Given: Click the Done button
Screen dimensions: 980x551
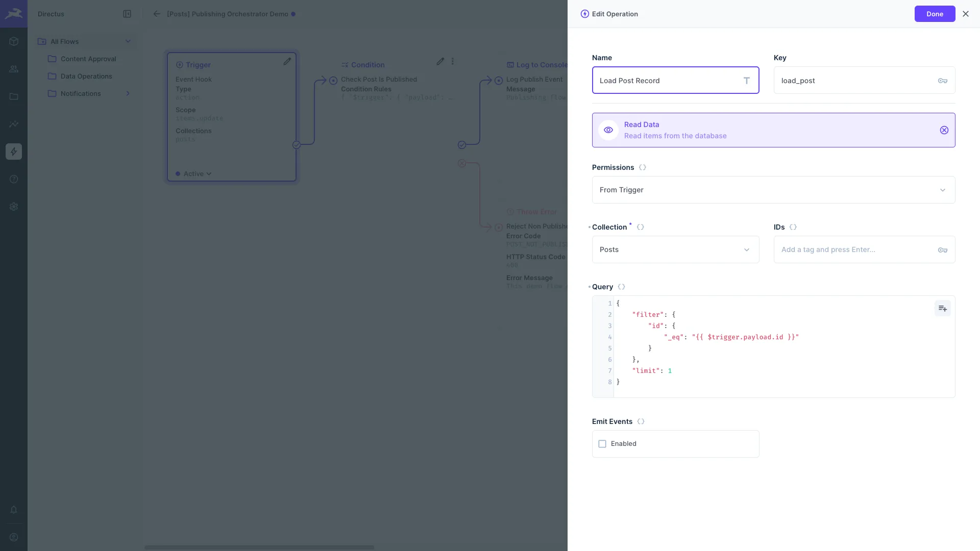Looking at the screenshot, I should tap(935, 14).
